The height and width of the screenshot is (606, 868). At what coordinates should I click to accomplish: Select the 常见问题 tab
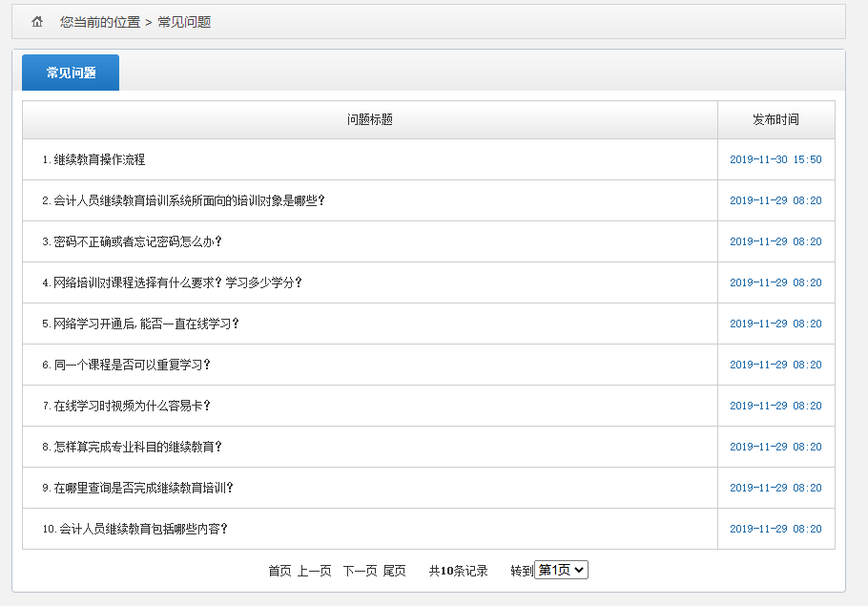[71, 73]
